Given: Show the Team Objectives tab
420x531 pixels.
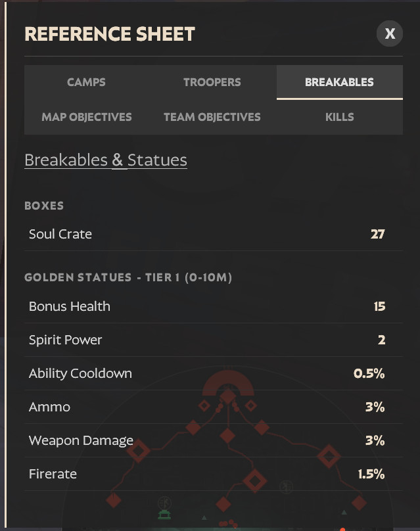Looking at the screenshot, I should coord(212,117).
